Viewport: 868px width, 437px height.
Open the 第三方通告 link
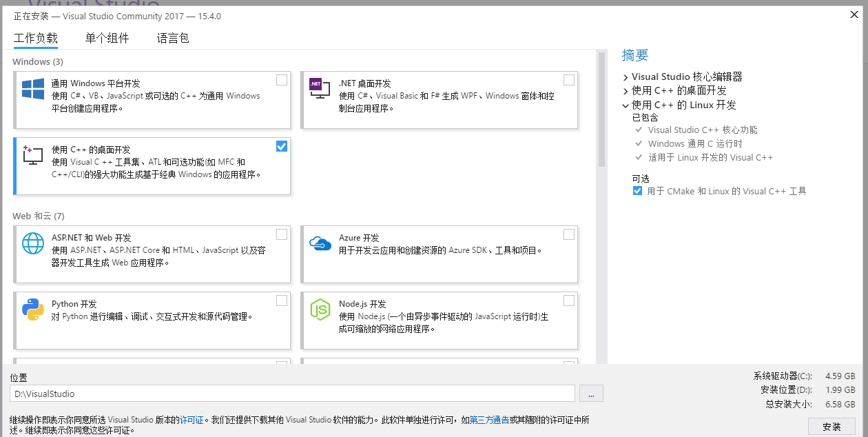pos(489,420)
